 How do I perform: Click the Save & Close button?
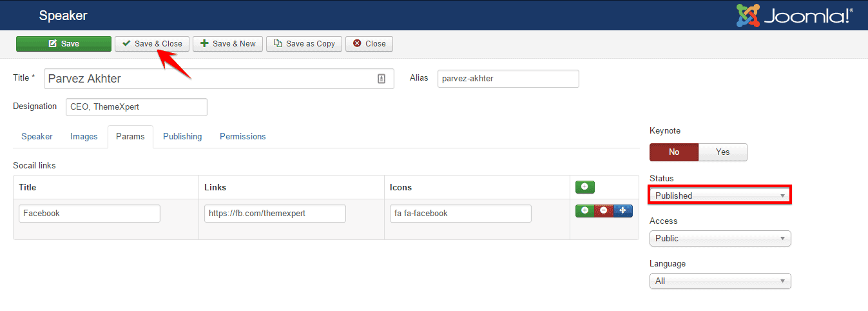[152, 44]
